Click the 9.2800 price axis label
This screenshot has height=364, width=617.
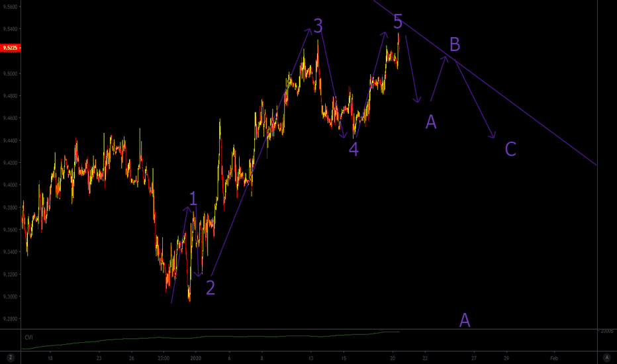click(10, 319)
